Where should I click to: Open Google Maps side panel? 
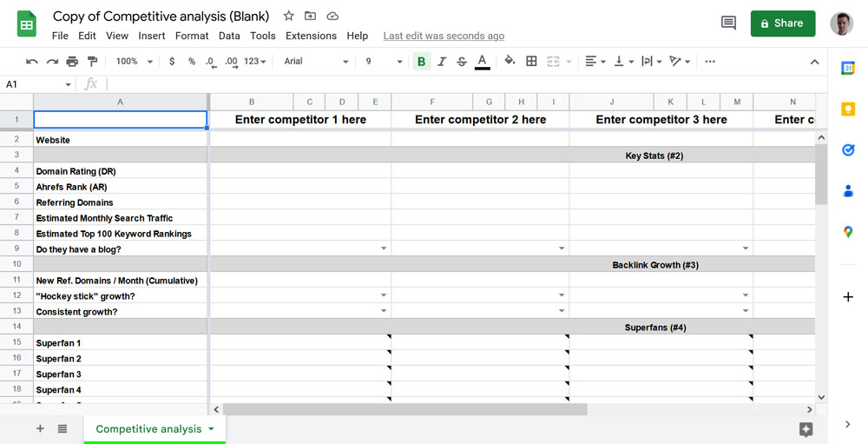pyautogui.click(x=847, y=232)
